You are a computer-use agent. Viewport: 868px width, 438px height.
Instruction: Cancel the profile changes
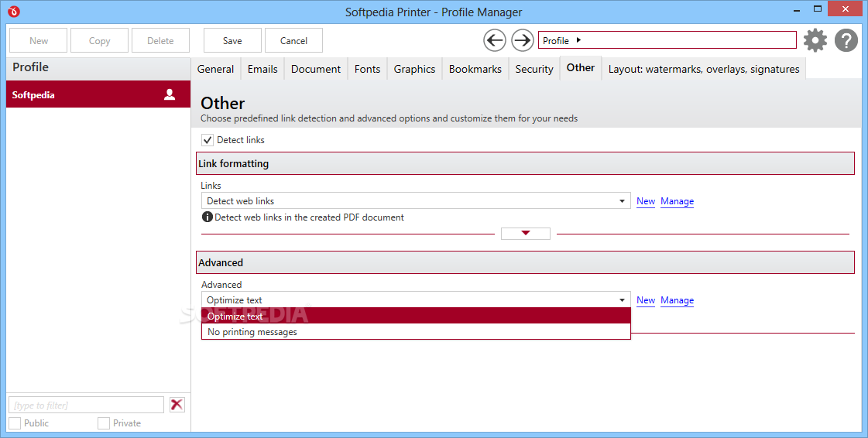tap(293, 40)
